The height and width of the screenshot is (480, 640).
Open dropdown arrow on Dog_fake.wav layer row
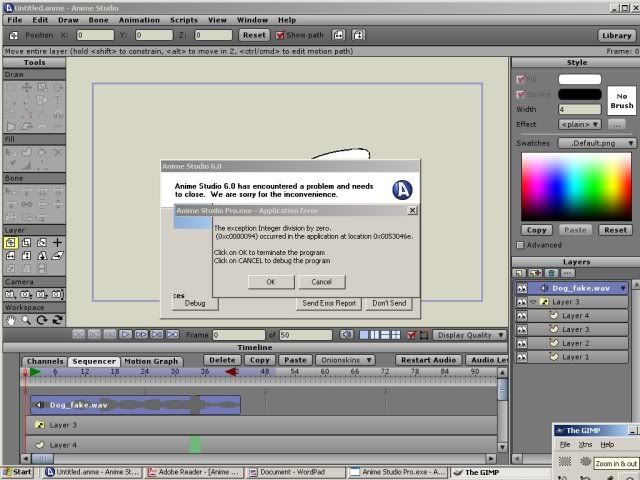click(x=623, y=288)
